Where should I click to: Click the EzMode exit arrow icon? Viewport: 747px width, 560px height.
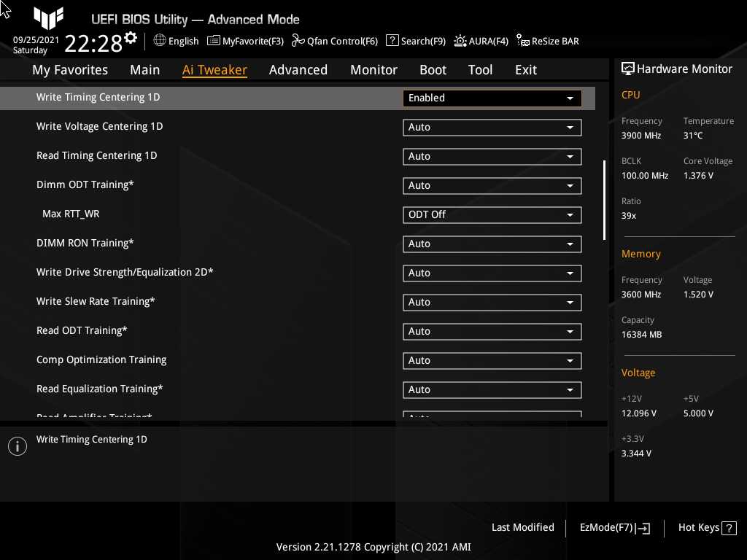(643, 528)
